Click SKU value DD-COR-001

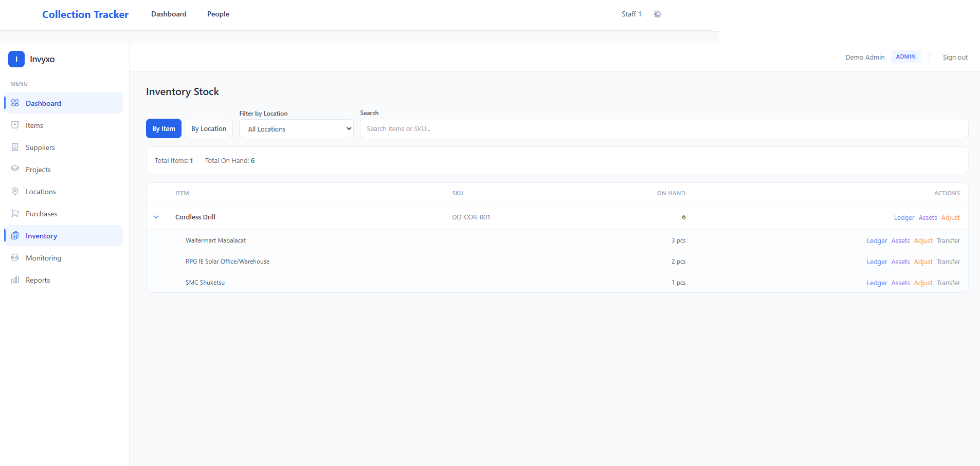(471, 217)
